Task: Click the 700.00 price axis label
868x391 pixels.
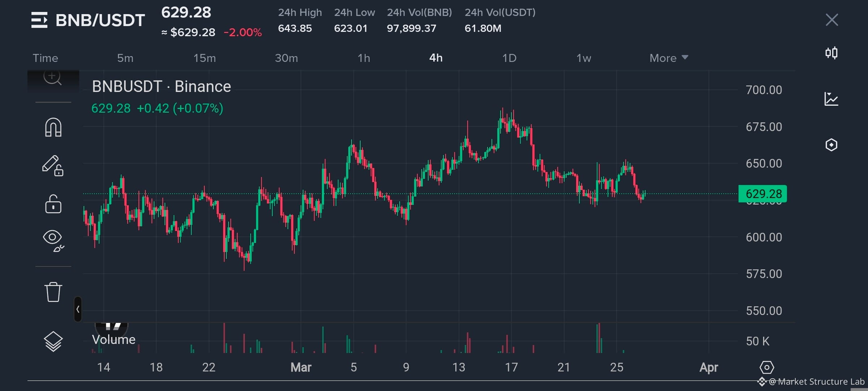Action: pyautogui.click(x=764, y=90)
